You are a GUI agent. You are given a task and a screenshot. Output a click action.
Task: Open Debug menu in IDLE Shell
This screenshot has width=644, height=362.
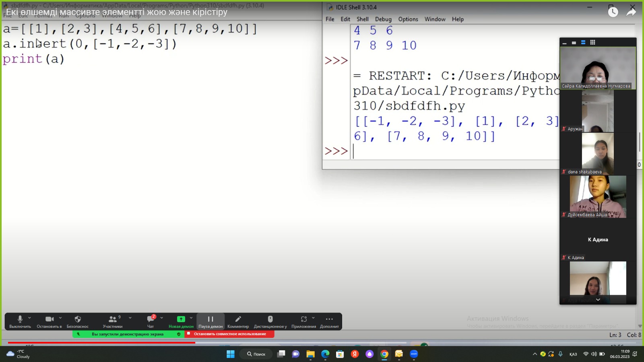(383, 19)
